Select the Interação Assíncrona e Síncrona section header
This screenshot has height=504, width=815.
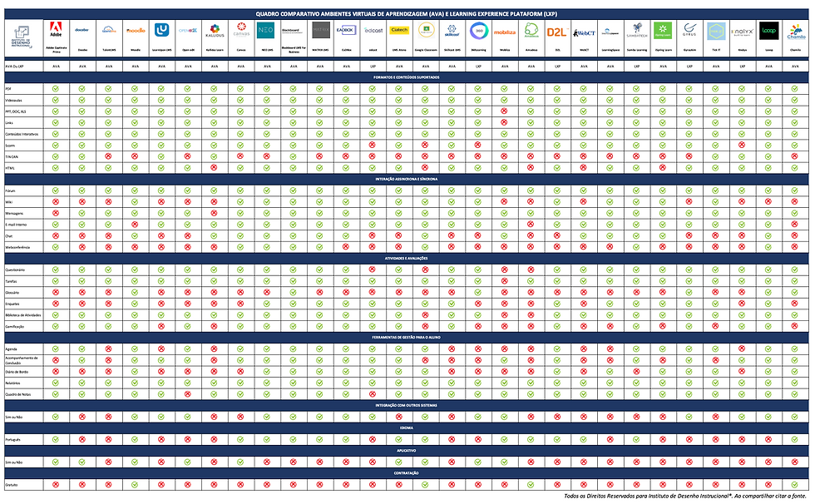point(407,180)
